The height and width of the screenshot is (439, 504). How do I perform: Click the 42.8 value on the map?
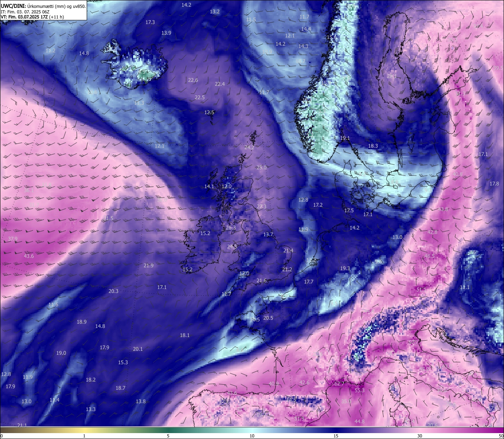432,232
